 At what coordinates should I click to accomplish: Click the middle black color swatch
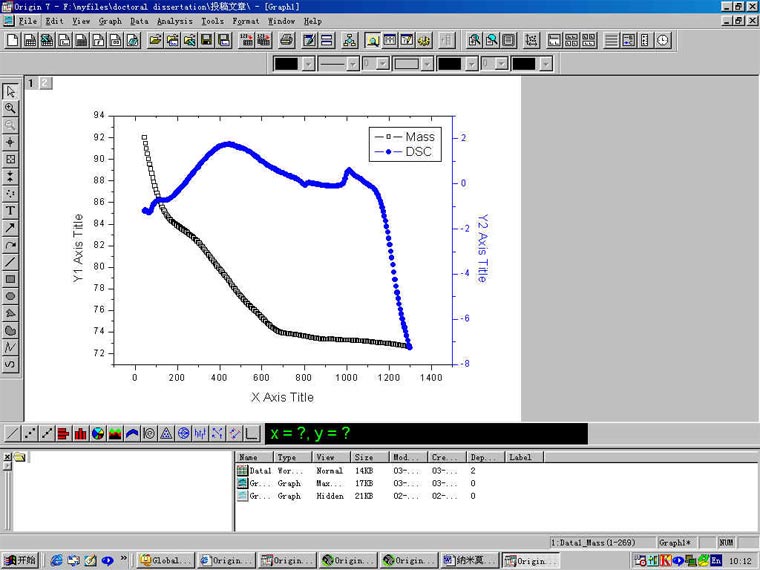[449, 64]
